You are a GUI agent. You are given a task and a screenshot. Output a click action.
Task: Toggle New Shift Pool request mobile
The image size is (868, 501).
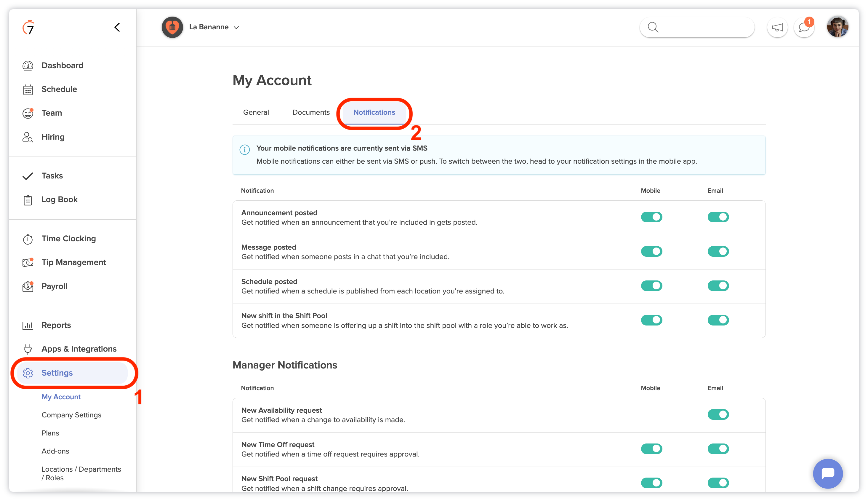[x=651, y=483]
